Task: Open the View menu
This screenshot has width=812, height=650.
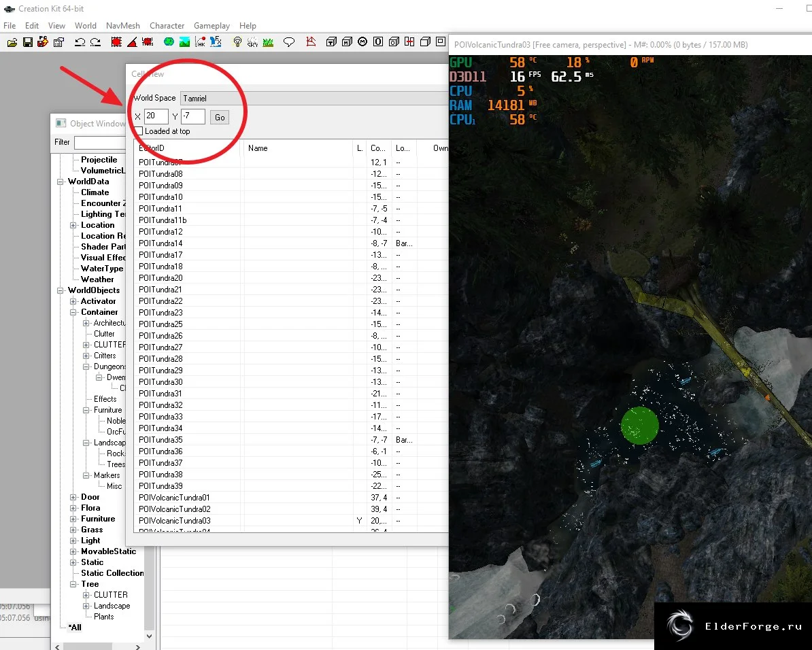Action: tap(56, 26)
